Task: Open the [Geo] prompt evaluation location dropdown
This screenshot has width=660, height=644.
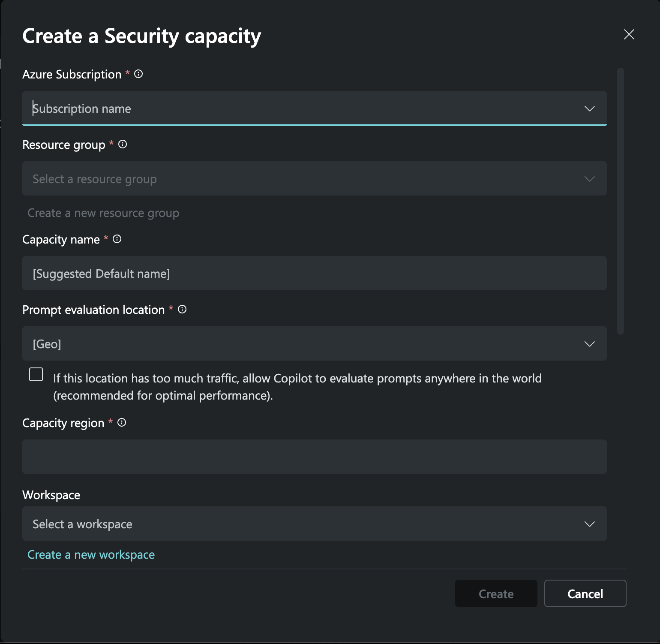Action: (x=590, y=343)
